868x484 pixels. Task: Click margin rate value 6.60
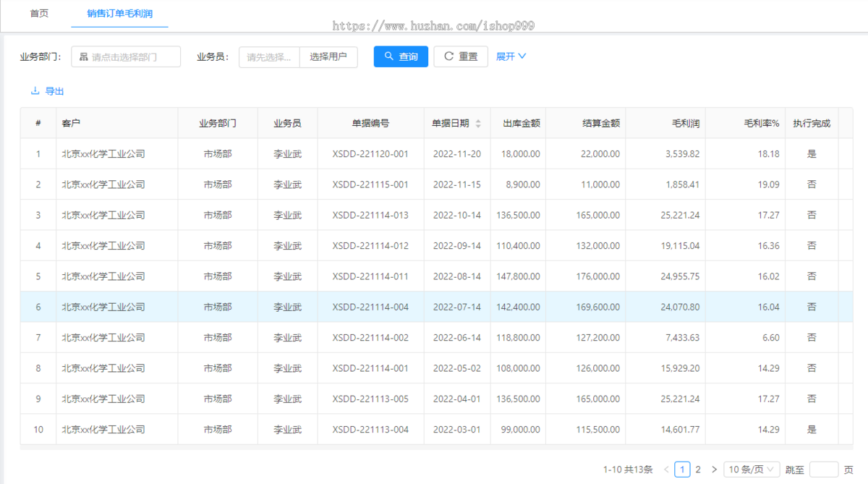[x=771, y=338]
